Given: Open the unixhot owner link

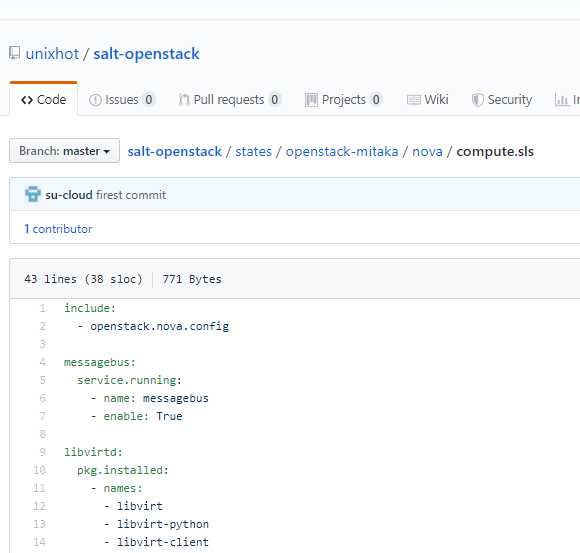Looking at the screenshot, I should point(52,54).
